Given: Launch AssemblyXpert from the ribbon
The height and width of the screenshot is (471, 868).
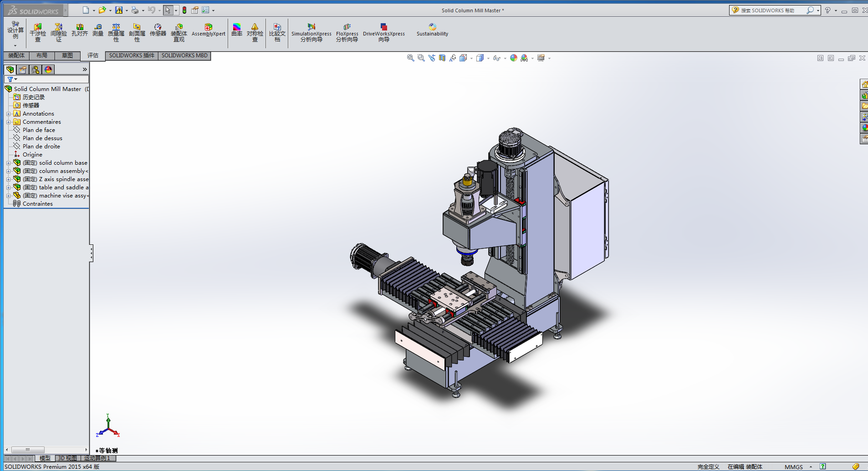Looking at the screenshot, I should pos(208,30).
